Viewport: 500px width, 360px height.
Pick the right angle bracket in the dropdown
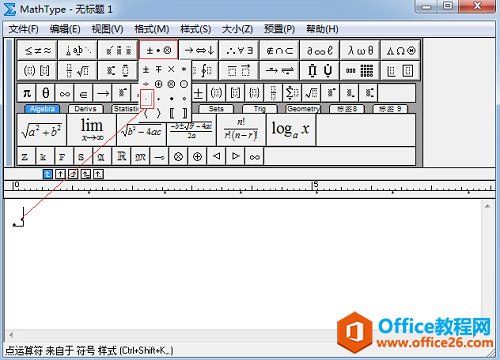click(x=159, y=113)
